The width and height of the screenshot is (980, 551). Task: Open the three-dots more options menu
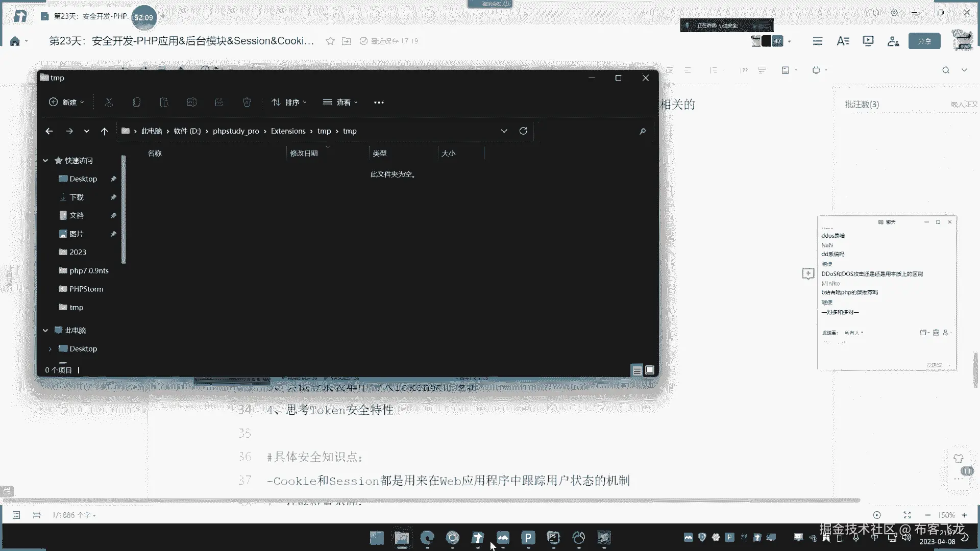(x=379, y=103)
